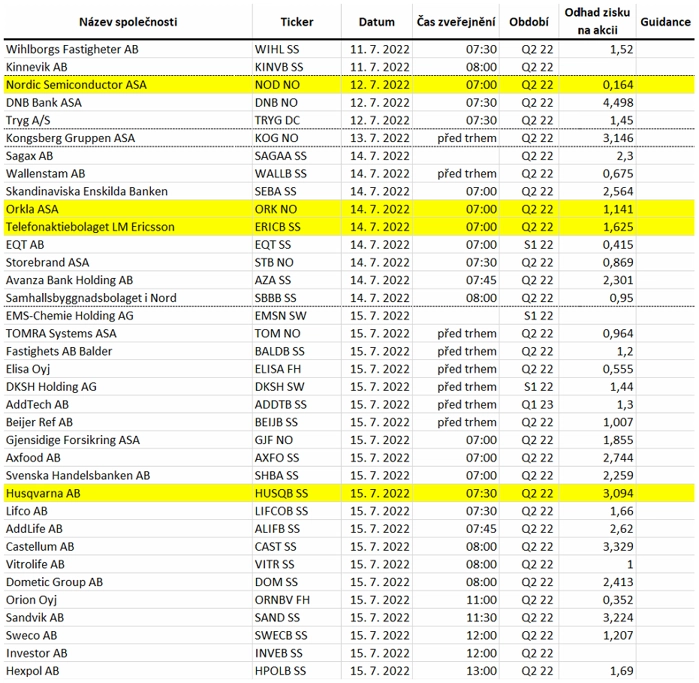The width and height of the screenshot is (699, 683).
Task: Click the S1 22 period of EQT AB
Action: pos(539,245)
